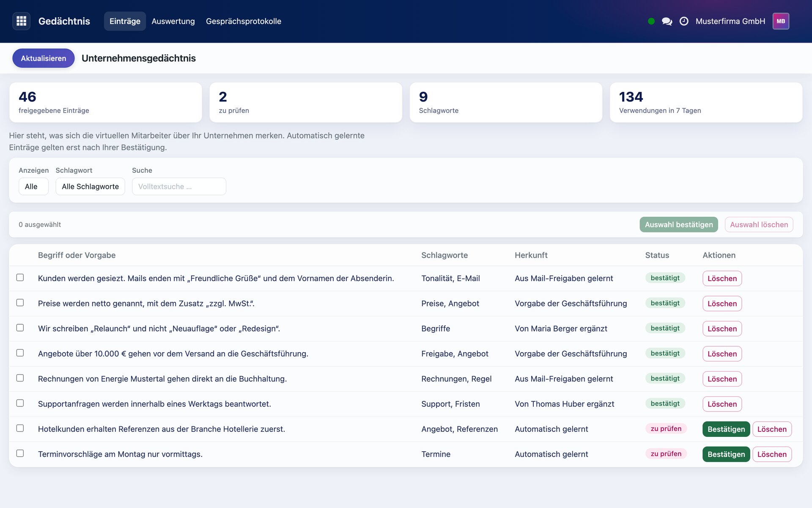Confirm the Terminvorschläge am Montag entry
This screenshot has height=508, width=812.
pos(726,454)
